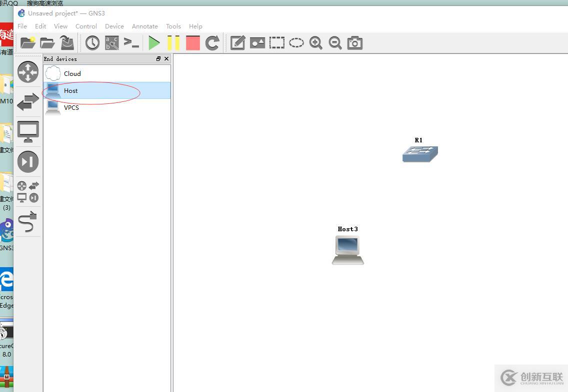Click the Zoom out magnifier
568x392 pixels.
335,42
